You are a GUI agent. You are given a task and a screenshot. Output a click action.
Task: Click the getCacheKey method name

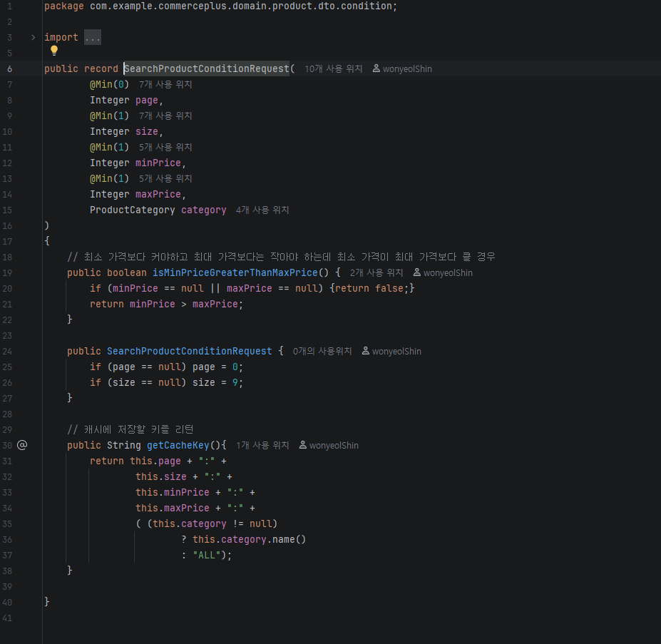pos(178,445)
